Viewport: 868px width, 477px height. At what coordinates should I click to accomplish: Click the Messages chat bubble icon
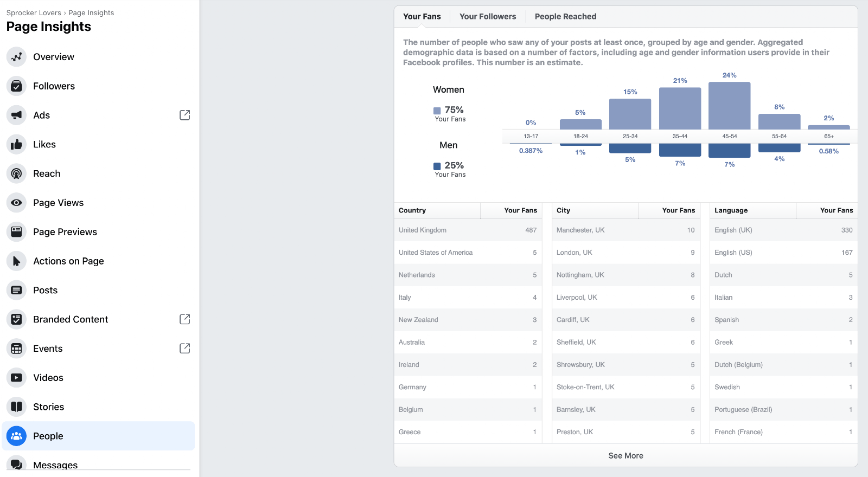point(16,464)
